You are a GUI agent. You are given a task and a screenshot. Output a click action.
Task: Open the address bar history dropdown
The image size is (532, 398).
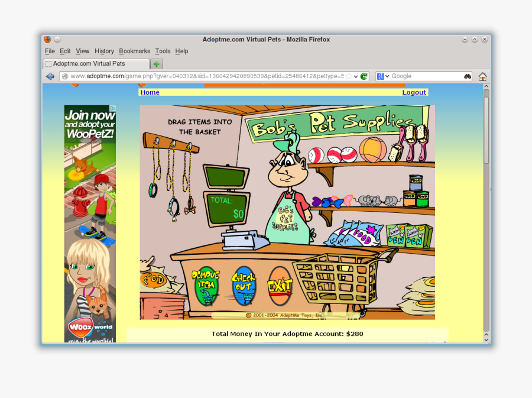(355, 76)
